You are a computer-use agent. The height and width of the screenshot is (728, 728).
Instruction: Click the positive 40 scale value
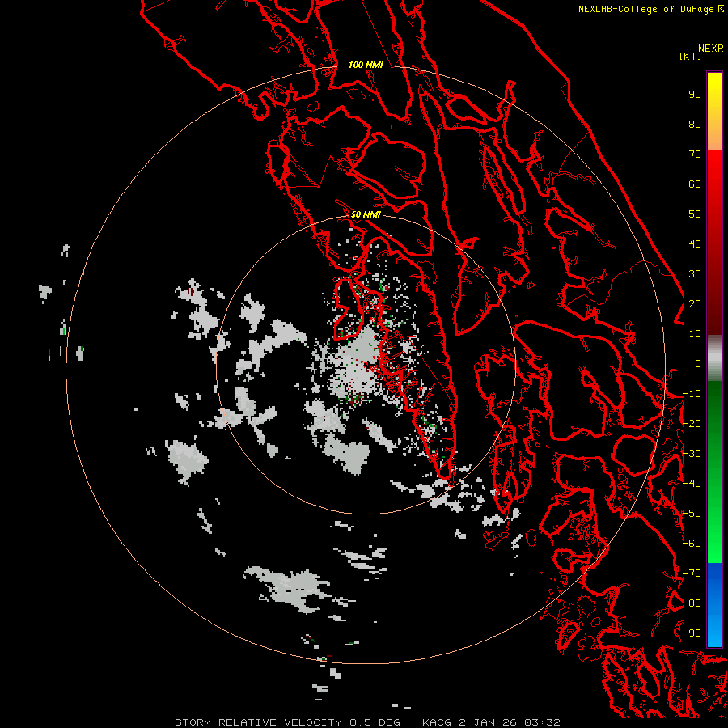[695, 244]
